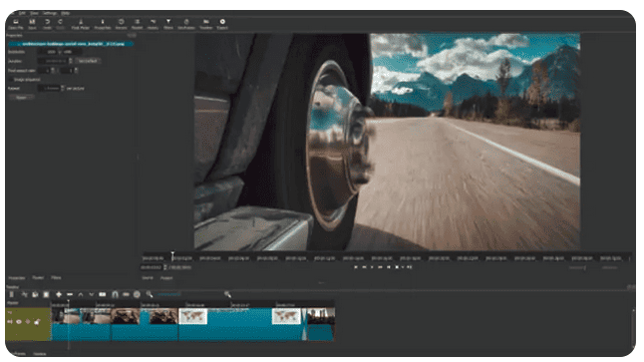Click the first pixel aspect ratio stepper
This screenshot has height=362, width=644.
click(x=52, y=70)
